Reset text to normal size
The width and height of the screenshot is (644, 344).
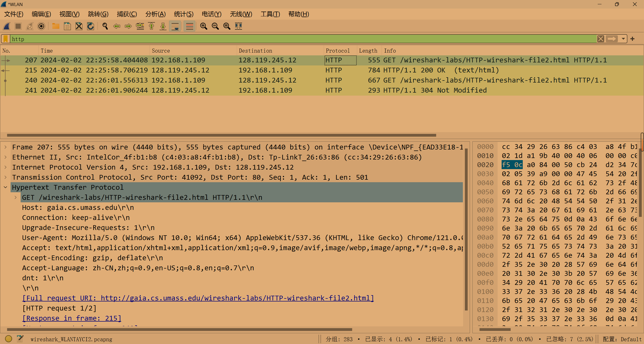point(227,26)
